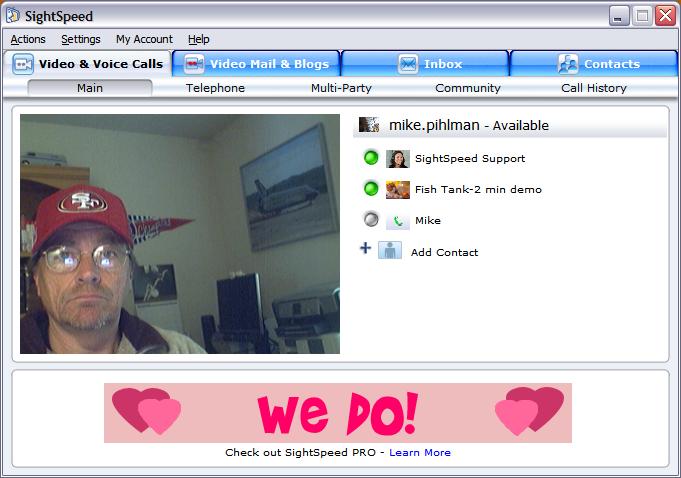Open the Video Mail & Blogs tab
The image size is (681, 478).
pos(256,64)
